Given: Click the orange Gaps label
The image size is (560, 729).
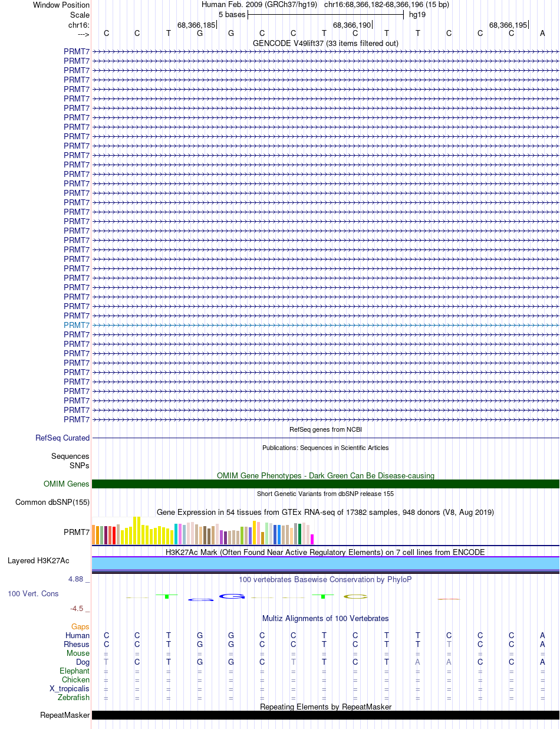Looking at the screenshot, I should pyautogui.click(x=81, y=627).
